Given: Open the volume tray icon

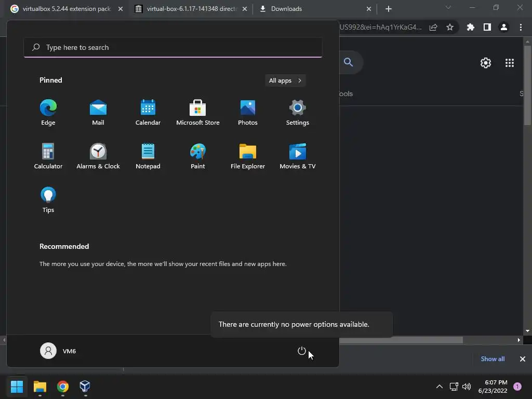Looking at the screenshot, I should [467, 387].
